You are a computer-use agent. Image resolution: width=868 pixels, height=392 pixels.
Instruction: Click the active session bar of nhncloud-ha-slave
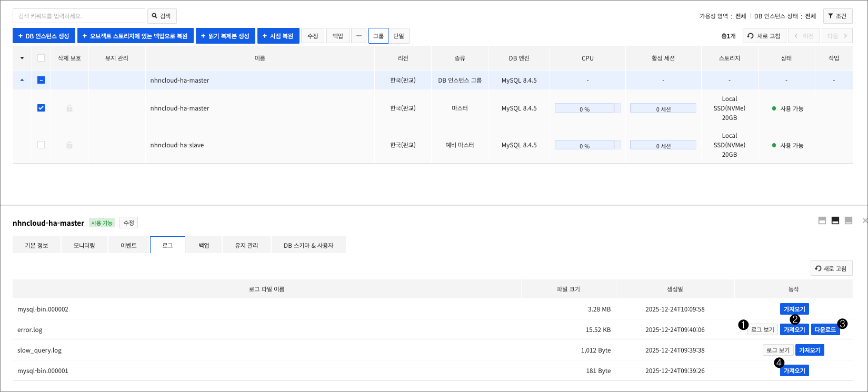pyautogui.click(x=663, y=145)
